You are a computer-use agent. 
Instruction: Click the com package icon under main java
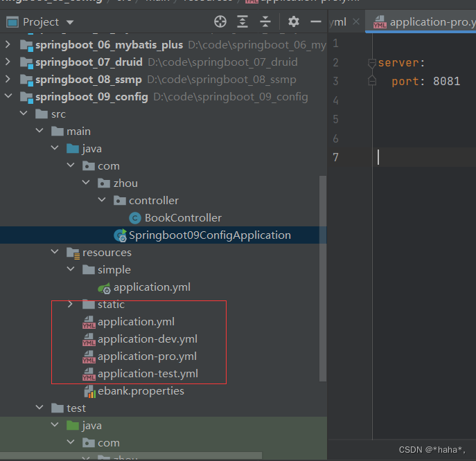coord(89,166)
